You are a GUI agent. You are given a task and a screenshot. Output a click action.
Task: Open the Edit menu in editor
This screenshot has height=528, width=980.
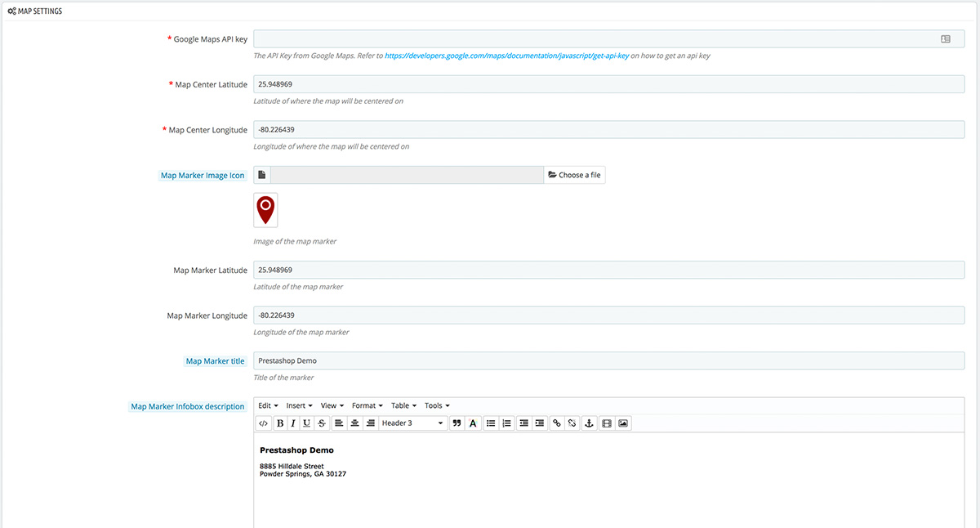point(268,405)
